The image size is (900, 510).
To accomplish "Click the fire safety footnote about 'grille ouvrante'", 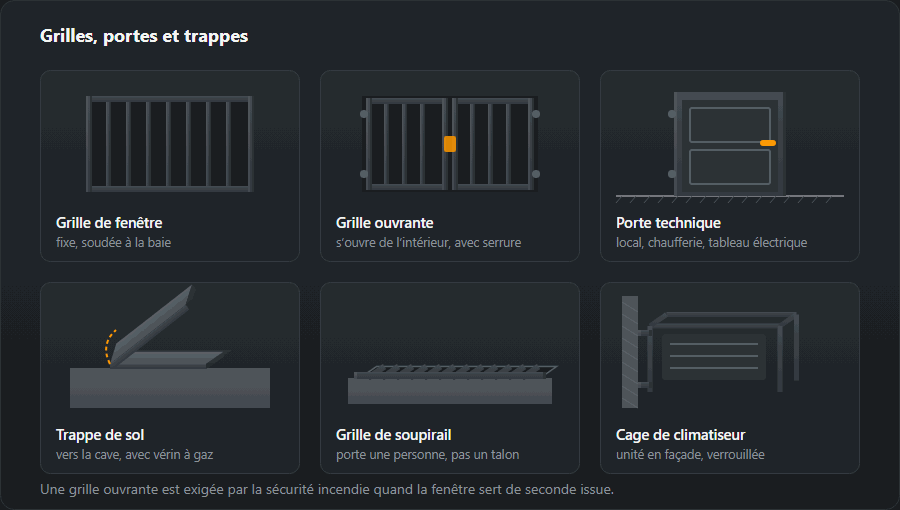I will pyautogui.click(x=327, y=489).
